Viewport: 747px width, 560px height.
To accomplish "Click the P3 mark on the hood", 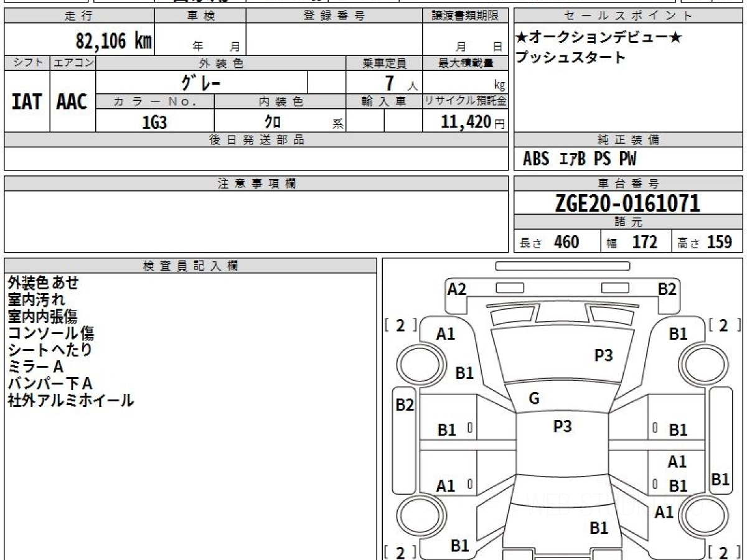I will pyautogui.click(x=604, y=355).
